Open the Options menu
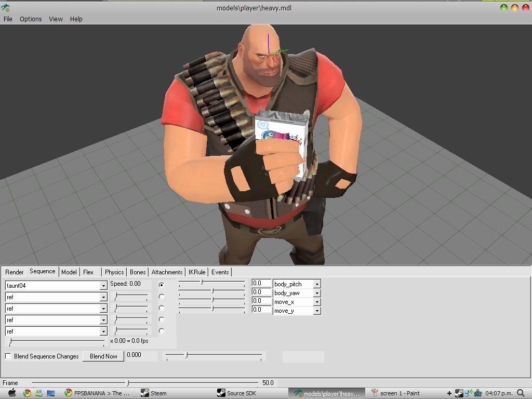 (31, 19)
